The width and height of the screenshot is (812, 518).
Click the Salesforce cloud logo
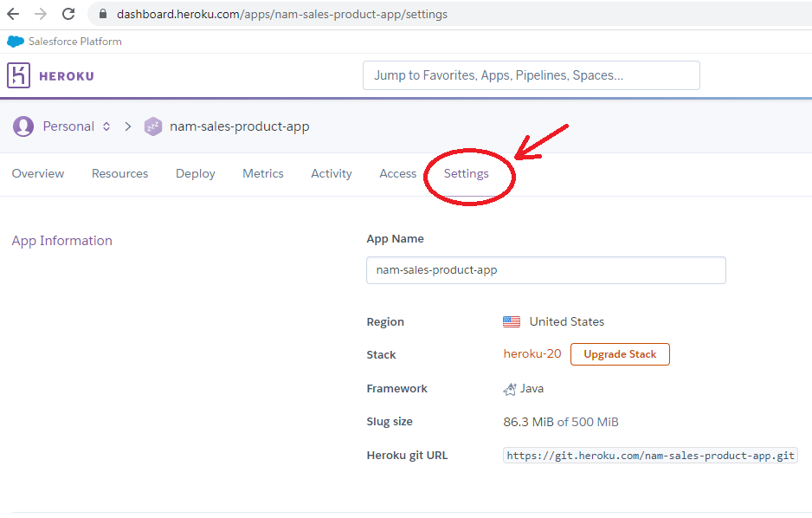(x=16, y=42)
